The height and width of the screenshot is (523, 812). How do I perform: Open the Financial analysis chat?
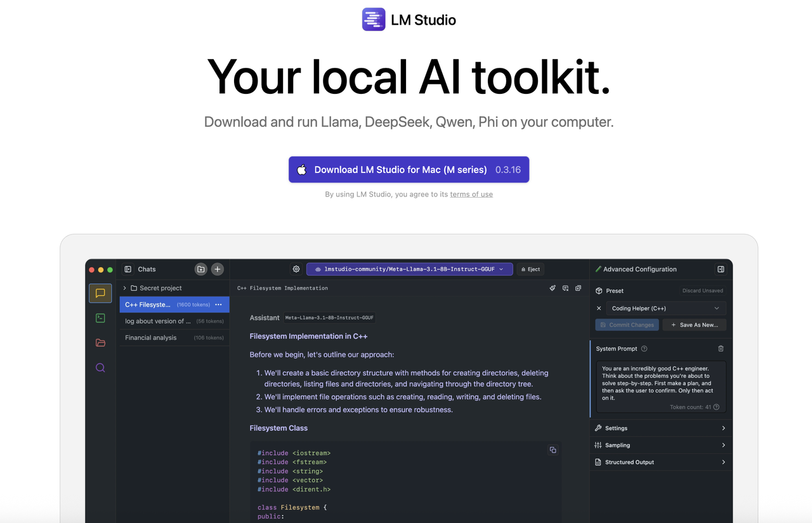coord(174,338)
